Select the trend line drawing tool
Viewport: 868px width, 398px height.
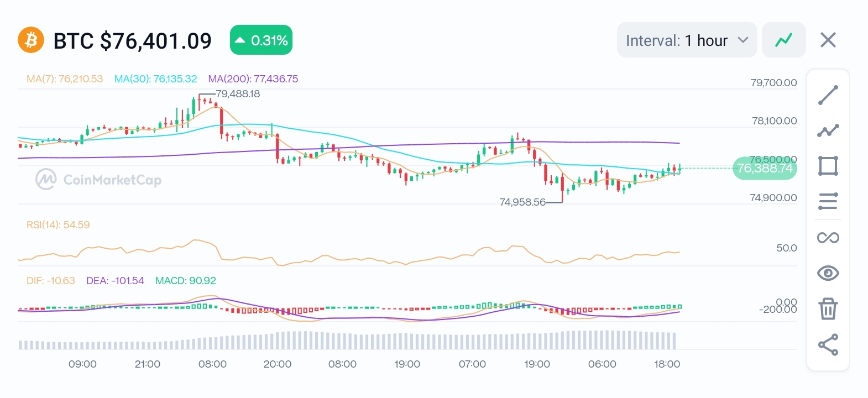[x=828, y=95]
